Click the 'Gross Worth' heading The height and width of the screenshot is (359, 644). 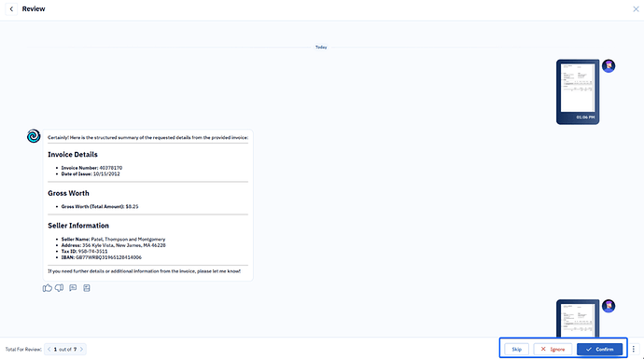pyautogui.click(x=68, y=193)
